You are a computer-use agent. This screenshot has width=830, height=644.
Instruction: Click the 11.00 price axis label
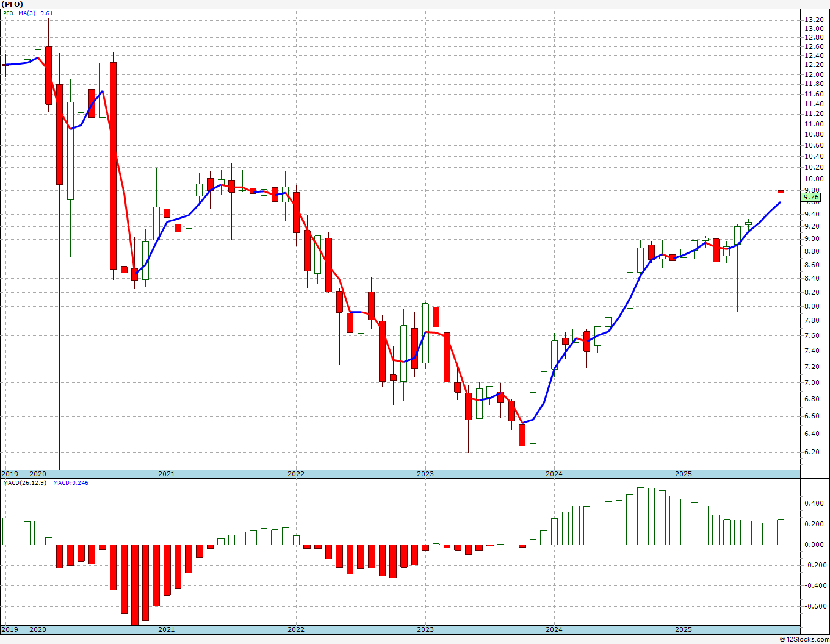point(813,124)
